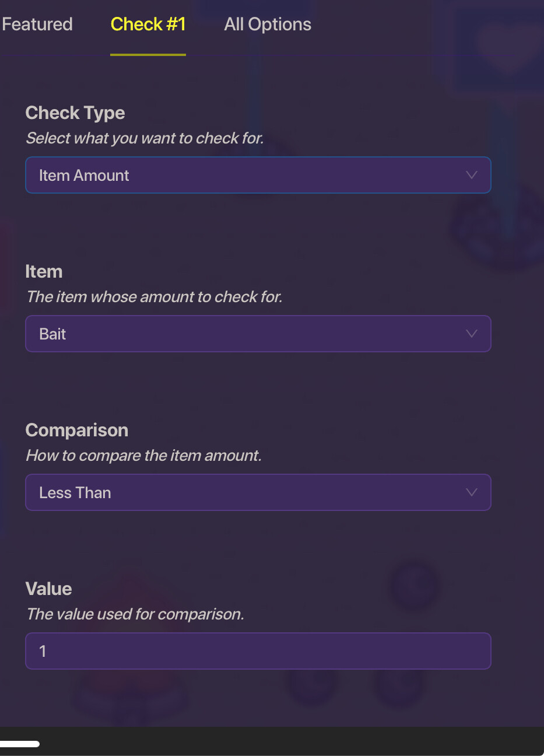
Task: Switch to the Featured tab
Action: [x=37, y=24]
